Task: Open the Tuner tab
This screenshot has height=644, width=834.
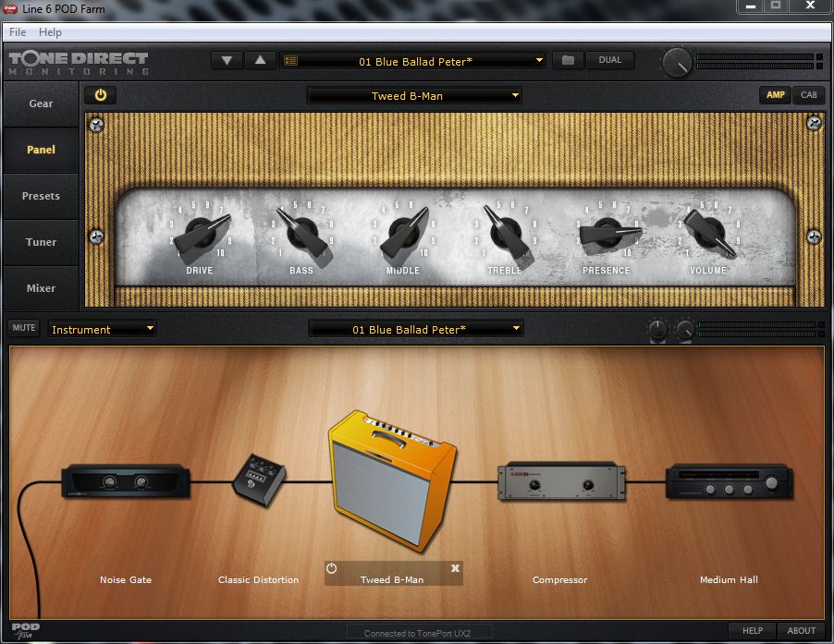Action: click(x=41, y=242)
